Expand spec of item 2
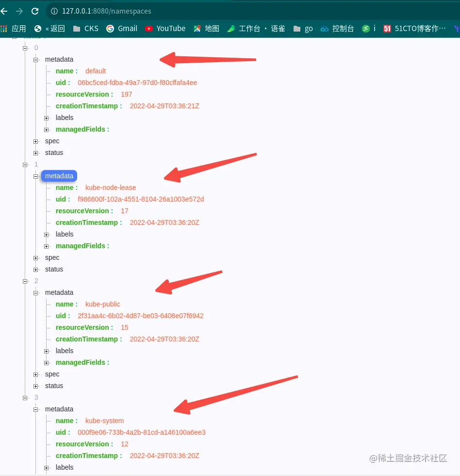Screen dimensions: 460x476 point(36,374)
